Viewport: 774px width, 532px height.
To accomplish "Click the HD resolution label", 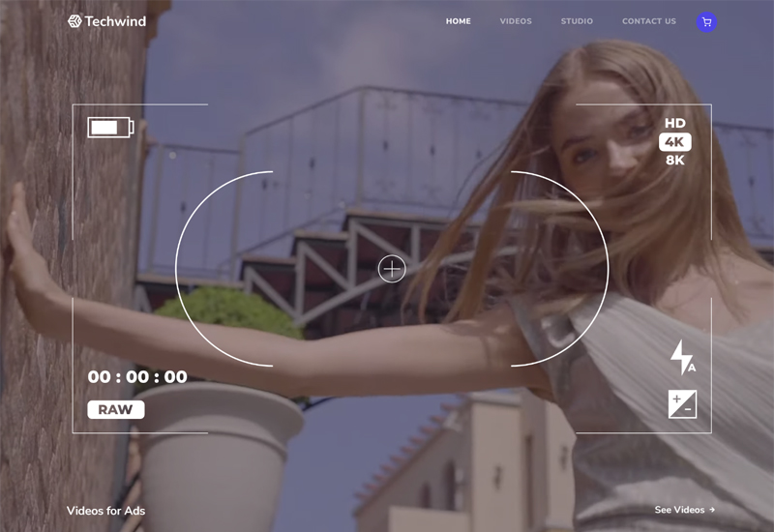I will [674, 124].
